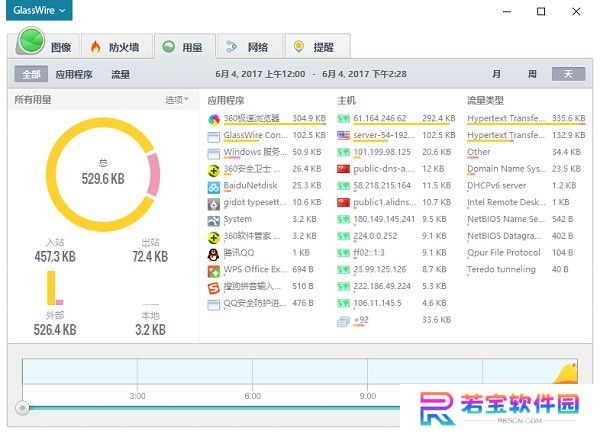Click the 360软件管家 app icon

coord(214,238)
